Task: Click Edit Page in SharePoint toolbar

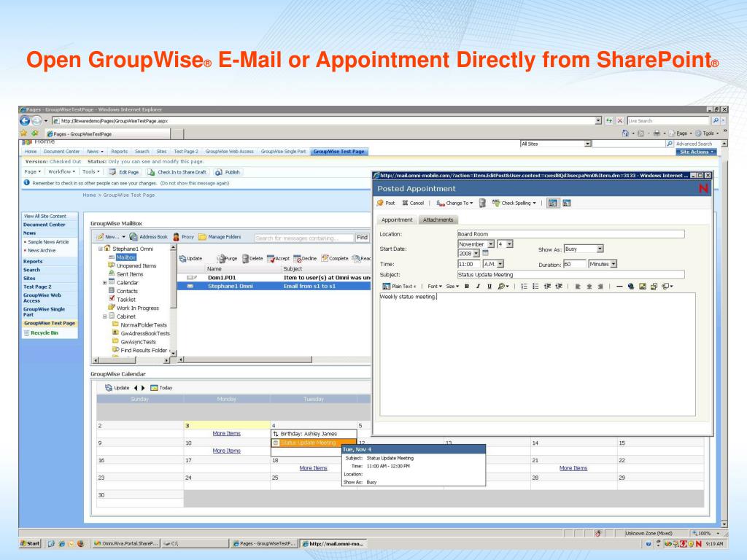Action: click(x=124, y=172)
